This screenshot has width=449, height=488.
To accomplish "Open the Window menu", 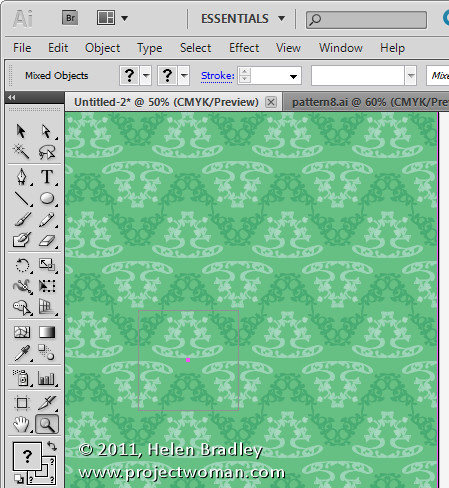I will 341,48.
